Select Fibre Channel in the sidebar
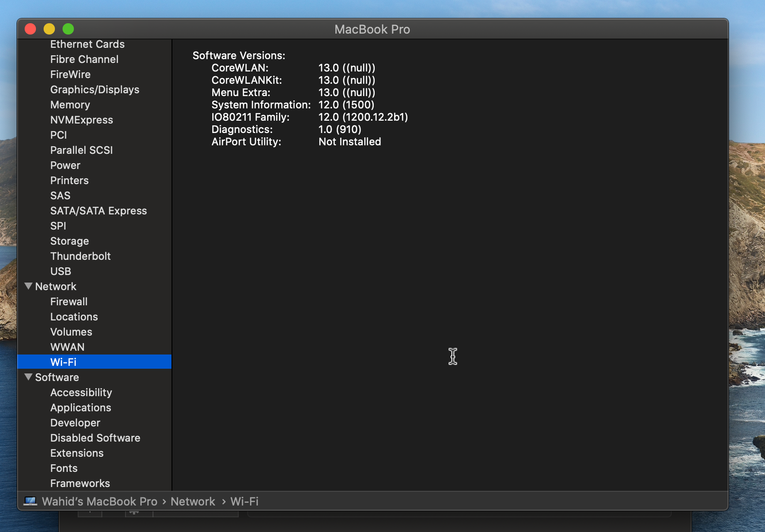 tap(84, 59)
